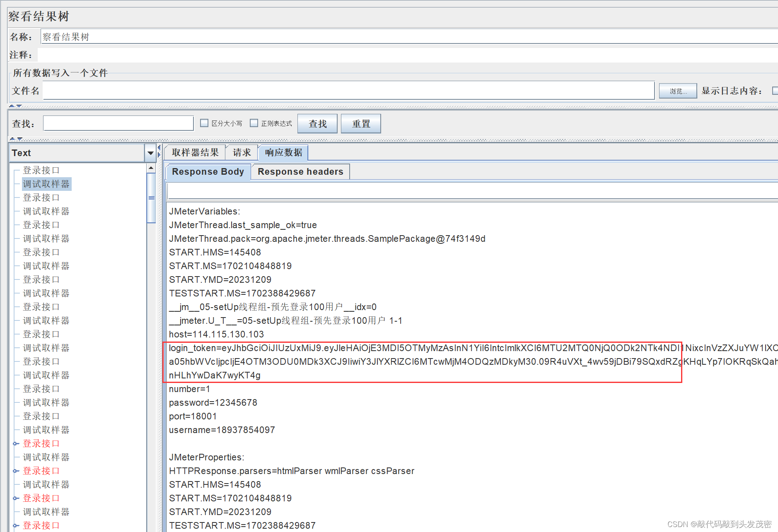This screenshot has width=778, height=532.
Task: Click the JMeterThread.last_sample_ok=true line
Action: (x=243, y=225)
